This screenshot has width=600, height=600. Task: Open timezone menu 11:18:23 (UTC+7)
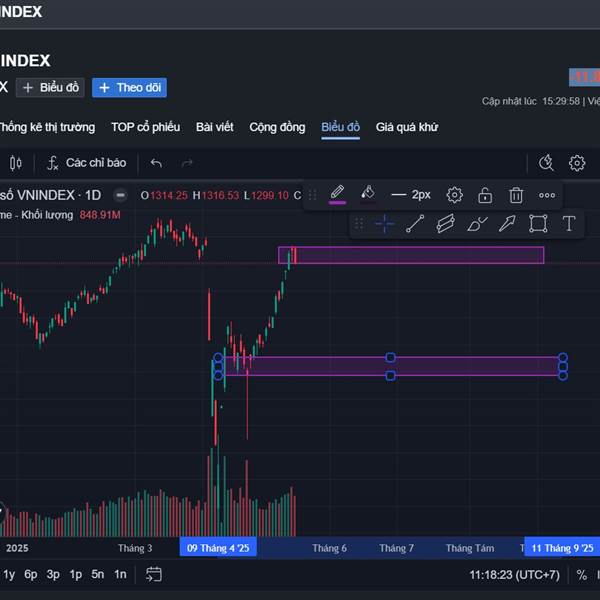pos(514,575)
